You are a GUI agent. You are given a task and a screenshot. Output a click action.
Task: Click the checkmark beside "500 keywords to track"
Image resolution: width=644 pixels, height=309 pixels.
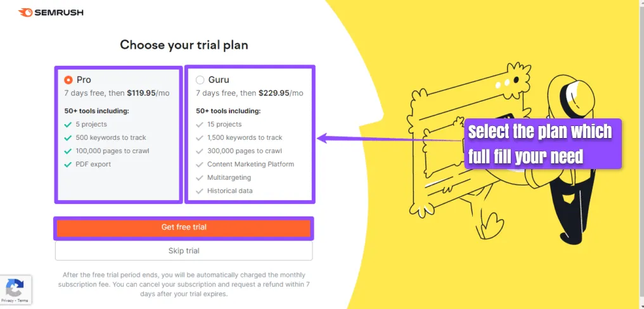pos(68,138)
